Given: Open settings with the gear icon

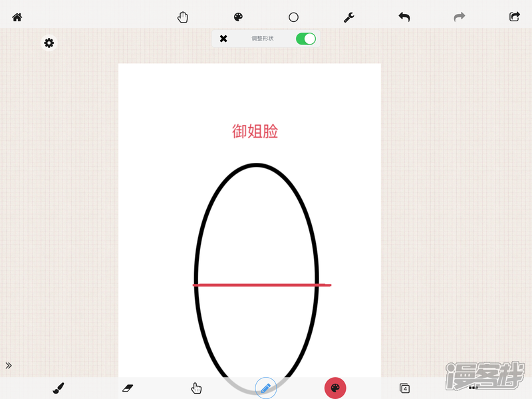Looking at the screenshot, I should click(49, 43).
